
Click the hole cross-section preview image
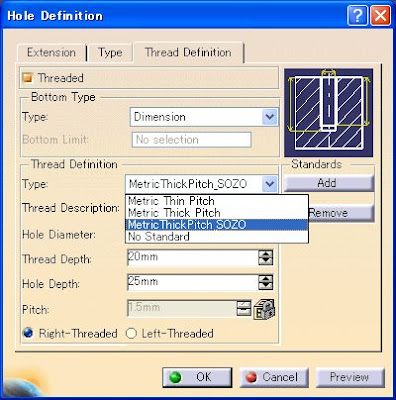[x=328, y=113]
